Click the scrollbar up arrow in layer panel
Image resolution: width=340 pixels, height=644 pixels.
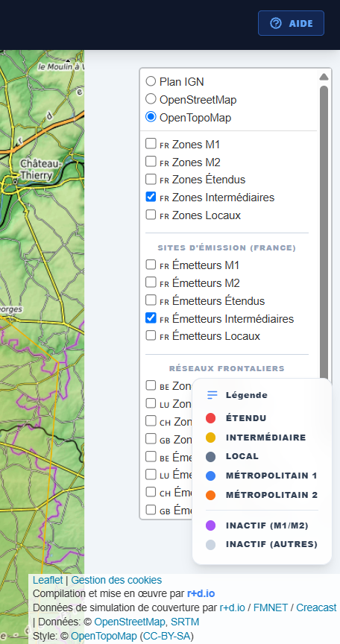(324, 77)
